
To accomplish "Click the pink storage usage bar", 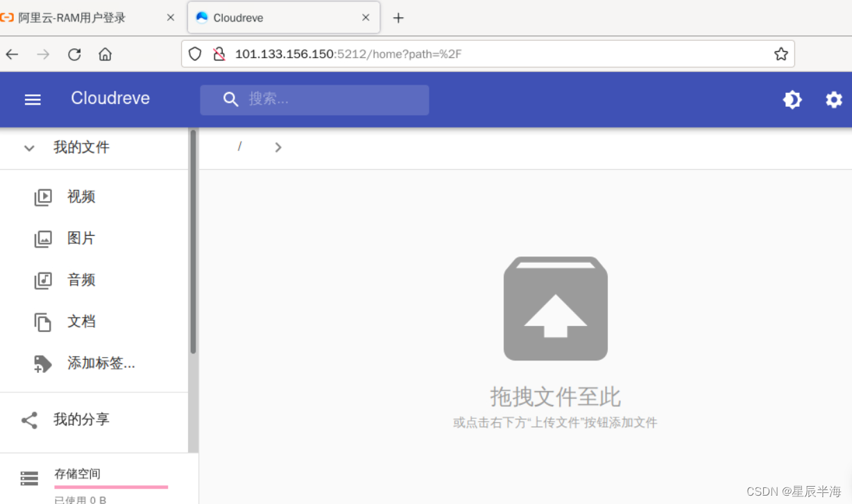I will coord(111,487).
